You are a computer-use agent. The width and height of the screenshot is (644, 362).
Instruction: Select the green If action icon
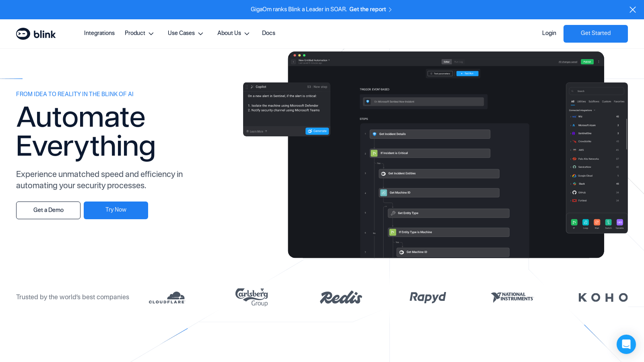574,222
